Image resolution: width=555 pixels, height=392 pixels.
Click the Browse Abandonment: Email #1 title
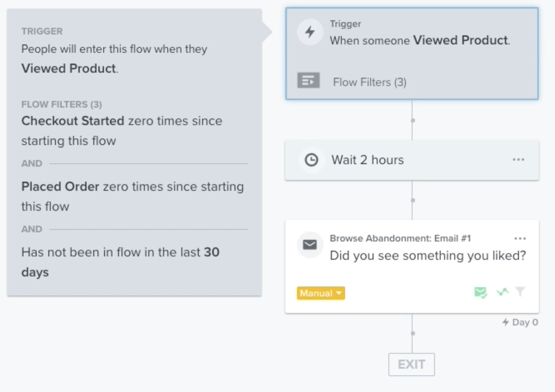click(400, 238)
